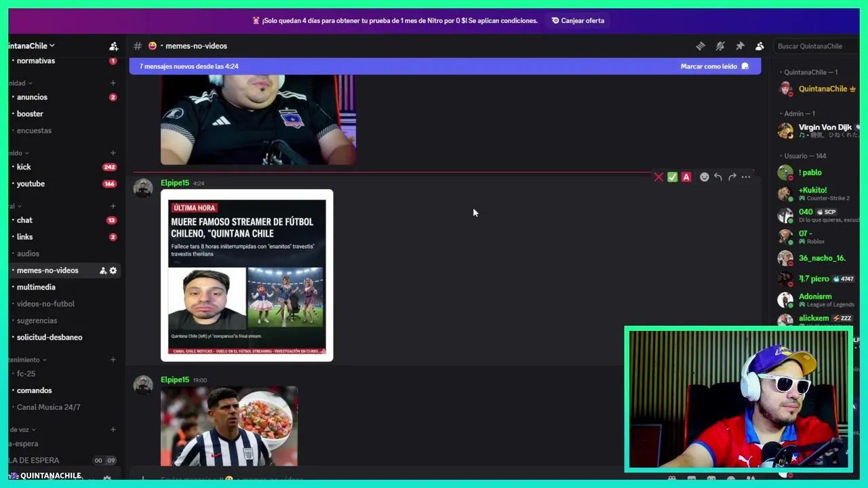The width and height of the screenshot is (868, 488).
Task: Reply to Elpipe15's 4:24 message
Action: coord(718,177)
